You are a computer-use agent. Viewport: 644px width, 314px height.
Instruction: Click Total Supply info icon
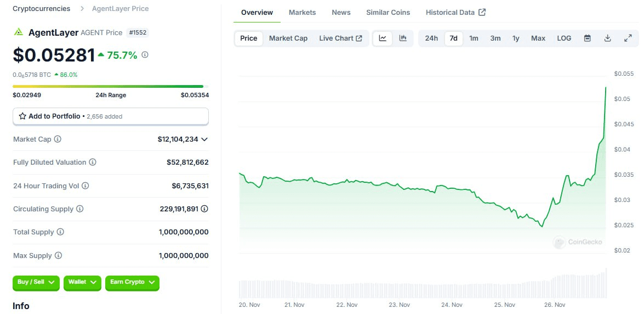(x=60, y=232)
